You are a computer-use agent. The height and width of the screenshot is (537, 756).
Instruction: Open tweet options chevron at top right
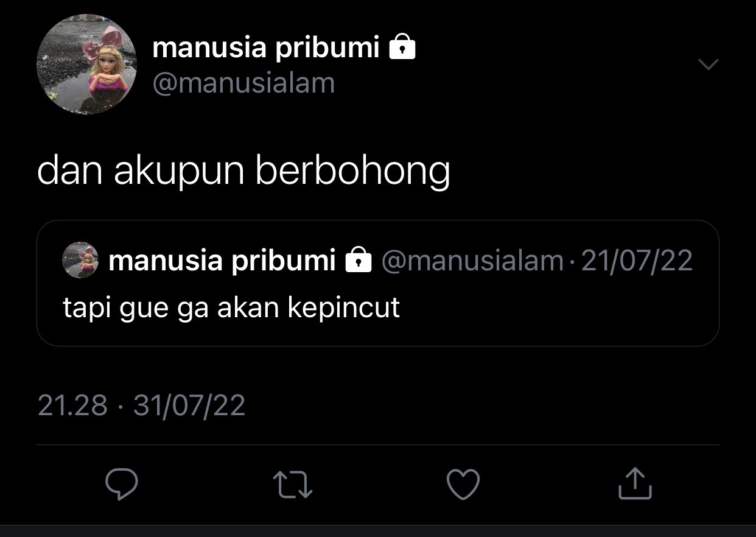click(x=707, y=64)
